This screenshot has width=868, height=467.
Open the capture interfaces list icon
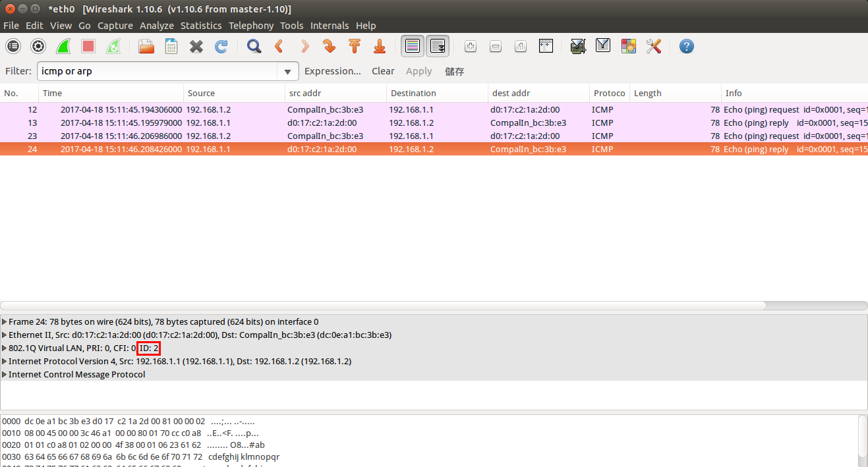(13, 46)
